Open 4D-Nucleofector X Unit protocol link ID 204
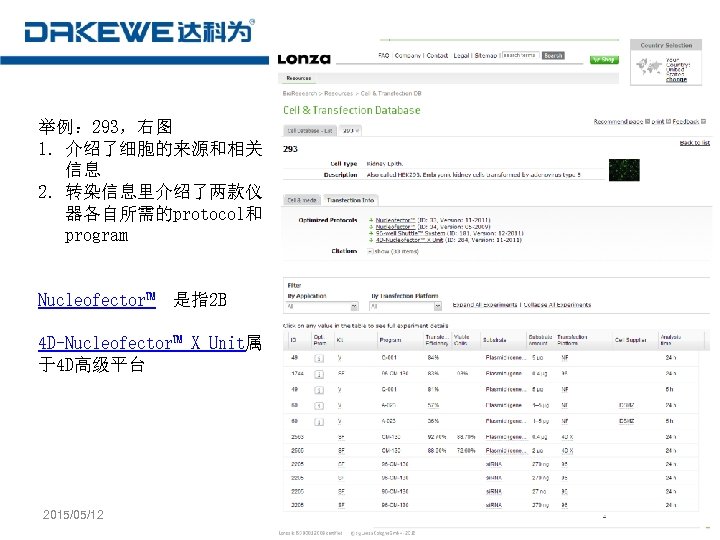This screenshot has width=720, height=540. pyautogui.click(x=410, y=240)
